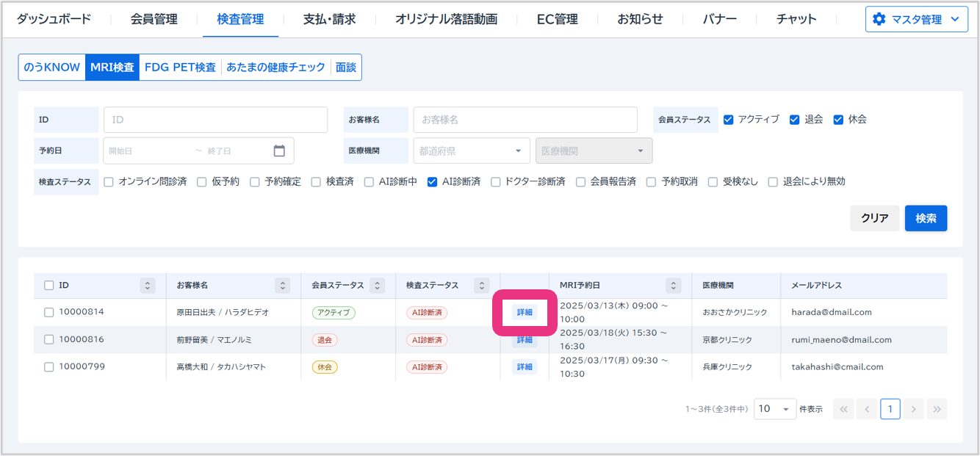Sort the お客様名 column

point(282,286)
